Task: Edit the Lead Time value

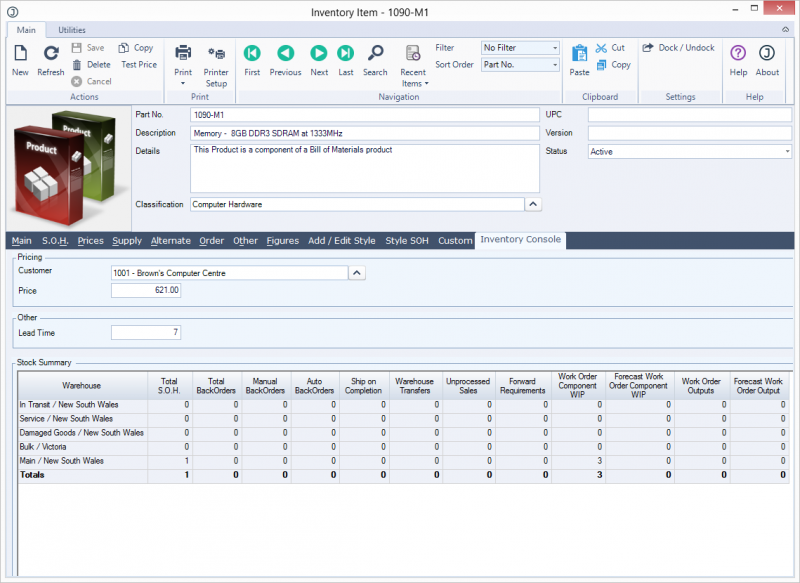Action: tap(145, 332)
